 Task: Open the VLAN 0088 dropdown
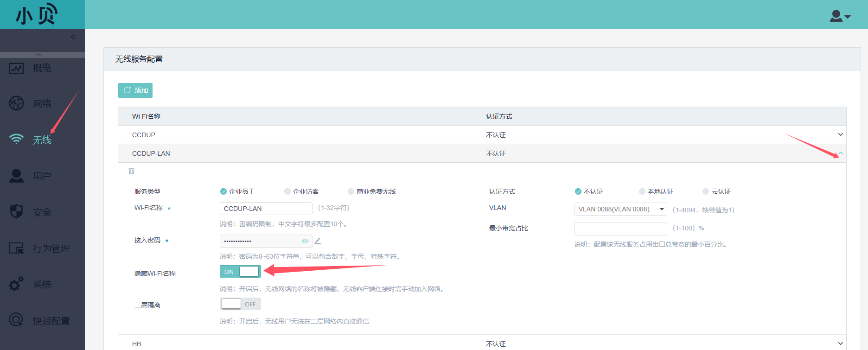(621, 209)
